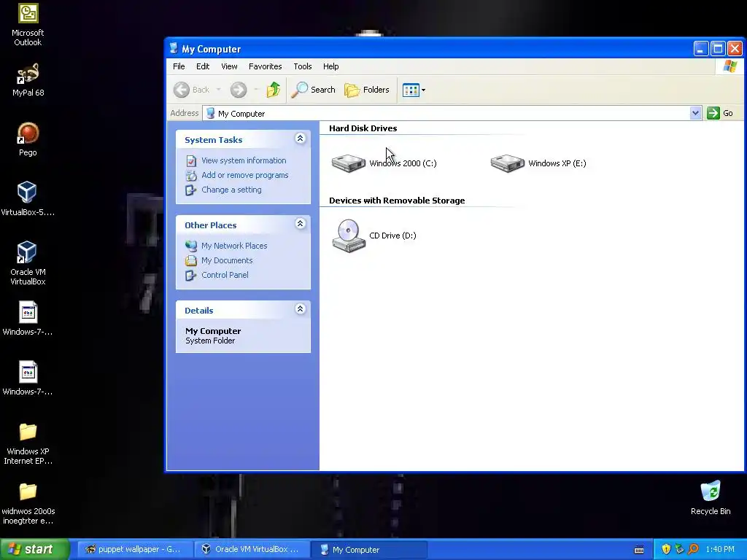The width and height of the screenshot is (747, 560).
Task: Click My Computer title bar icon
Action: point(174,48)
